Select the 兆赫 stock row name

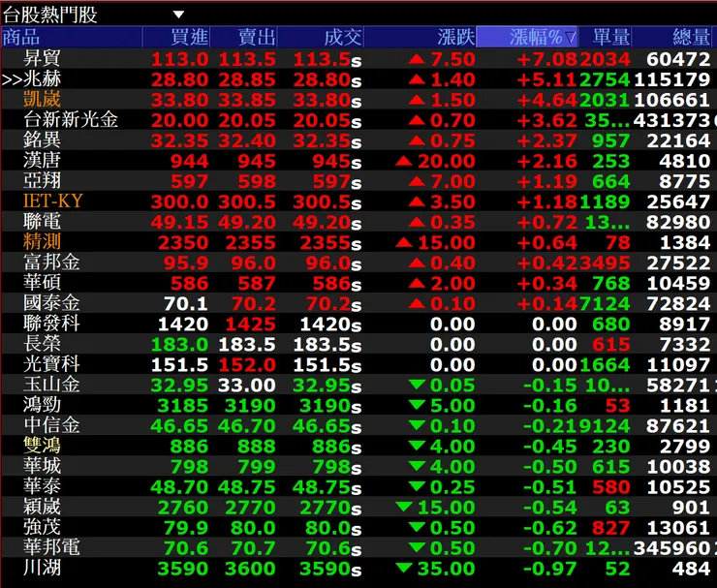(42, 79)
